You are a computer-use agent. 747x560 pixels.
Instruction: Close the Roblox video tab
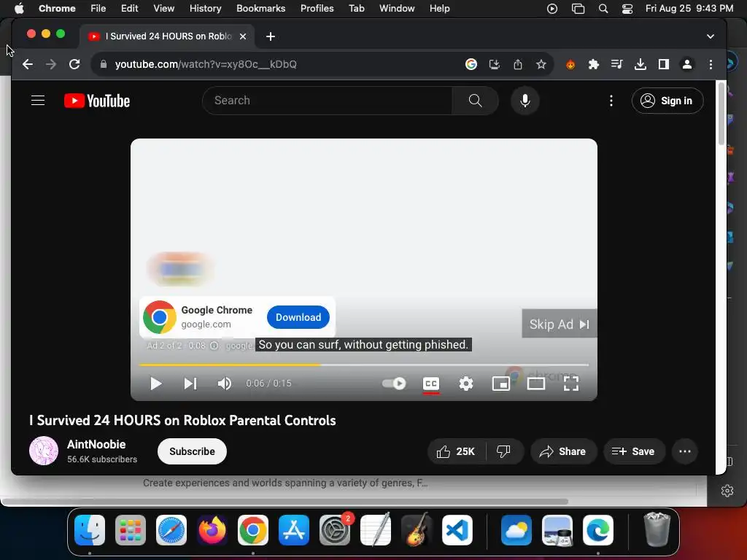tap(242, 36)
